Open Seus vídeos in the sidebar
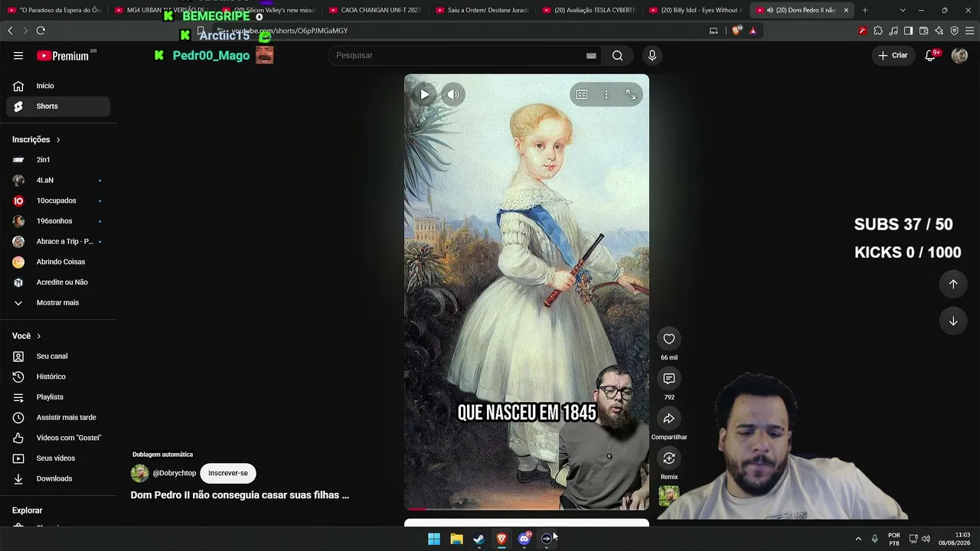980x551 pixels. [x=58, y=458]
